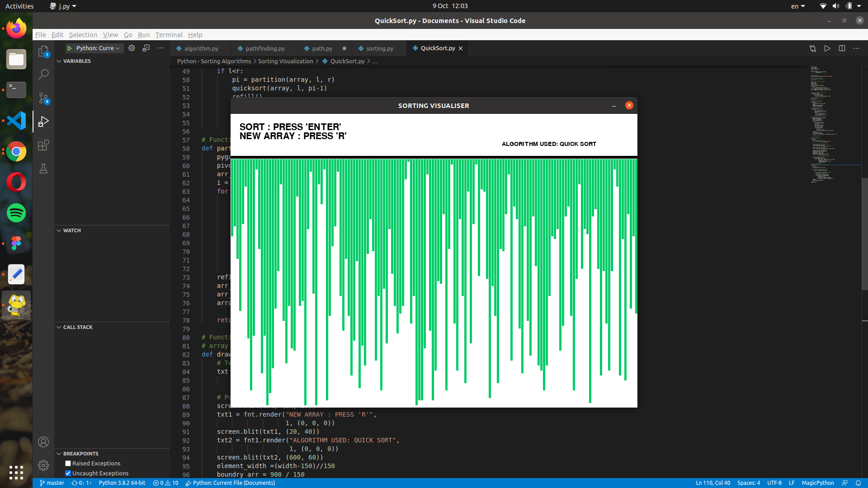This screenshot has height=488, width=868.
Task: Open launch.json via gear icon
Action: coord(132,48)
